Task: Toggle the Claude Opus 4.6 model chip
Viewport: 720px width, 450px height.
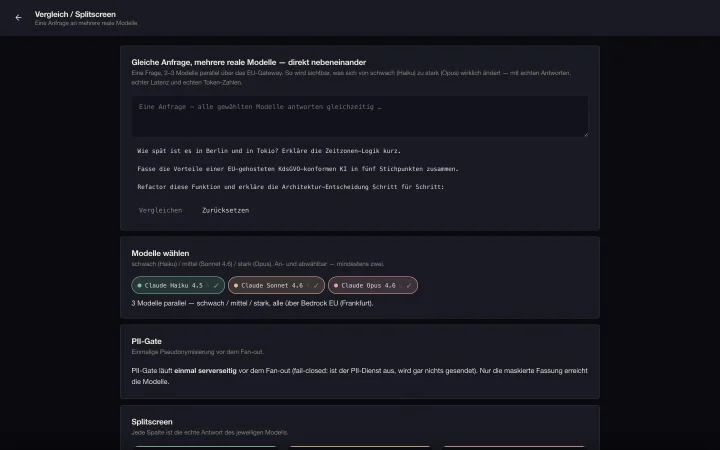Action: (373, 285)
